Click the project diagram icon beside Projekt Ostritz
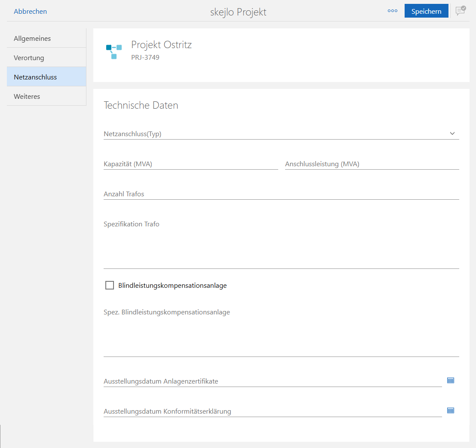This screenshot has height=448, width=476. [114, 51]
